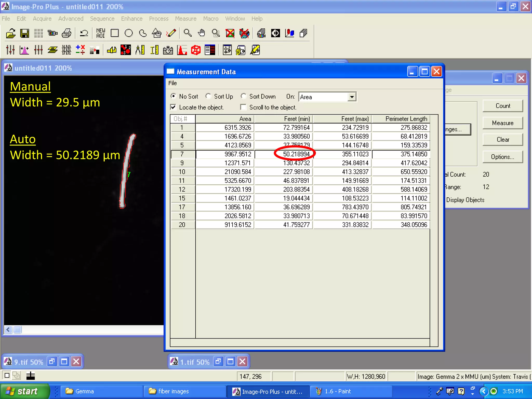Open the histogram contrast tool icon
Screen dimensions: 532x399
pos(24,50)
